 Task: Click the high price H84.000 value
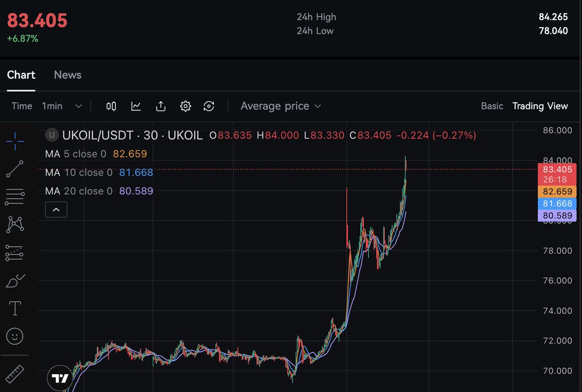pos(278,135)
